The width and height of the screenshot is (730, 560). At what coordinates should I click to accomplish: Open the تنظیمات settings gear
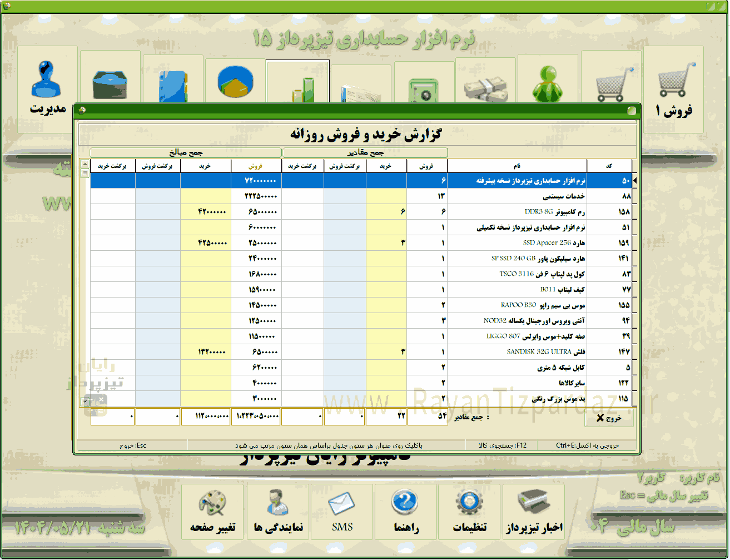point(469,512)
